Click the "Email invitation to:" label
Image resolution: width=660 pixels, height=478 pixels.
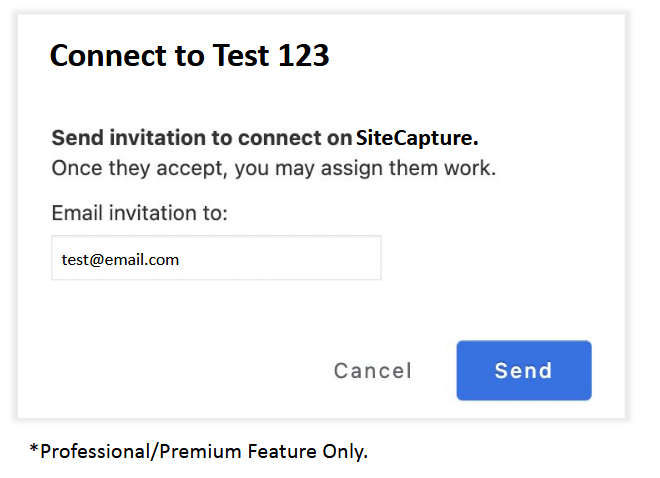[140, 213]
